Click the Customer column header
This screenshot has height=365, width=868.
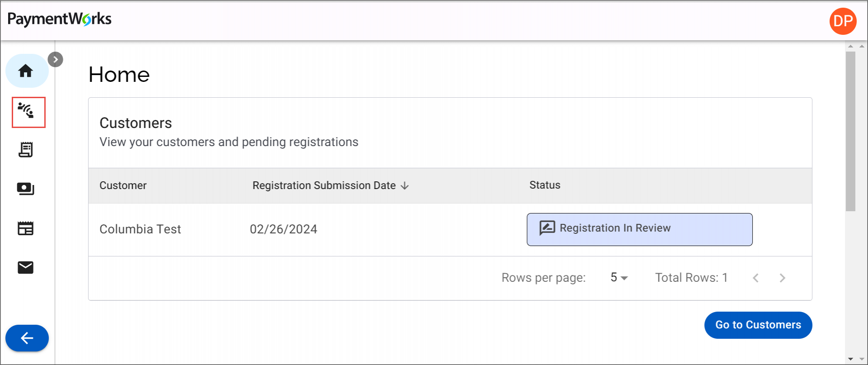pyautogui.click(x=123, y=185)
